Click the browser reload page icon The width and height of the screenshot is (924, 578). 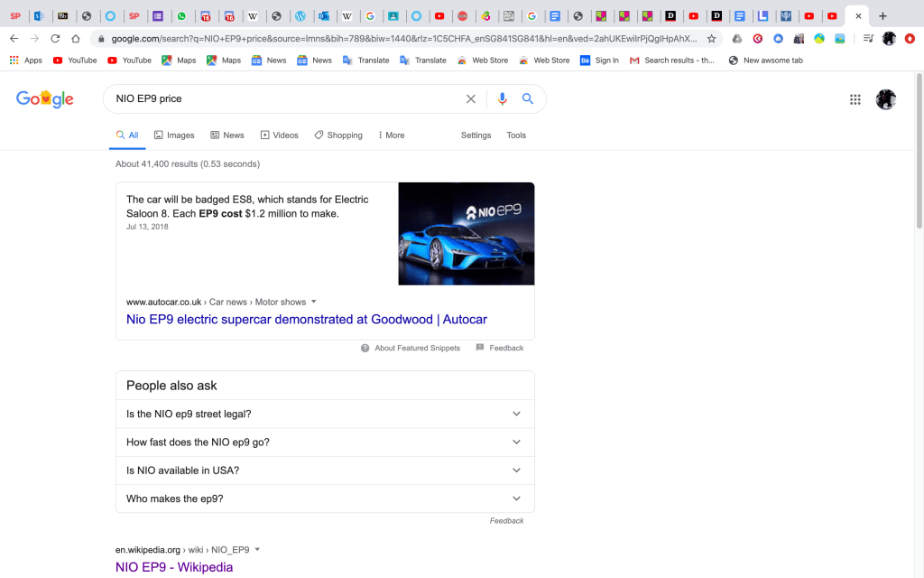55,39
